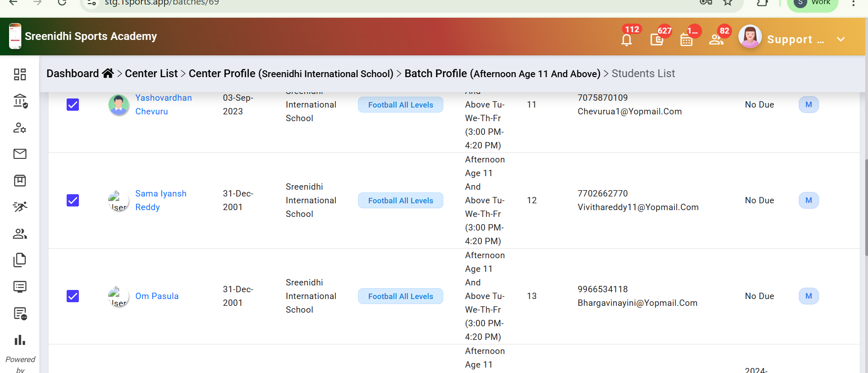This screenshot has height=373, width=868.
Task: Open the dashboard grid icon in sidebar
Action: [x=20, y=74]
